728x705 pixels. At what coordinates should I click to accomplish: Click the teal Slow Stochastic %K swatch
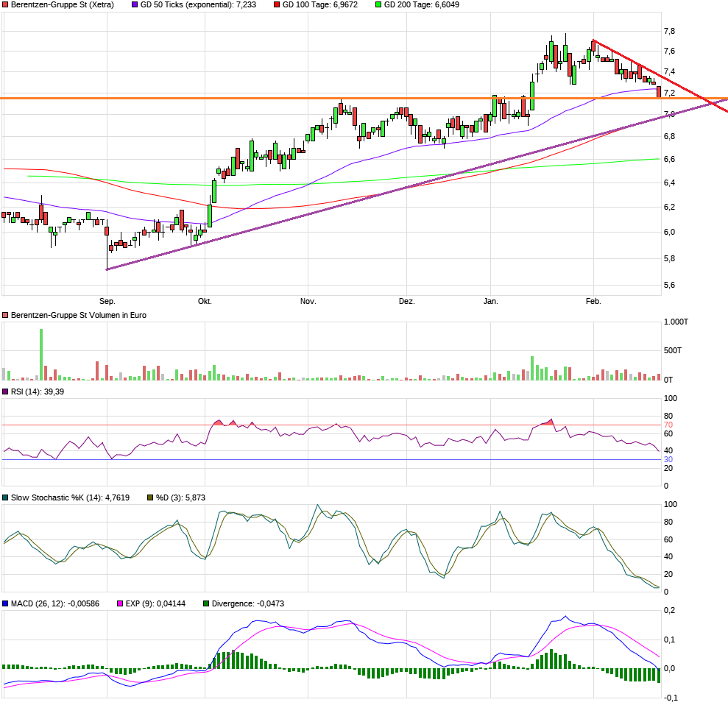pos(5,497)
